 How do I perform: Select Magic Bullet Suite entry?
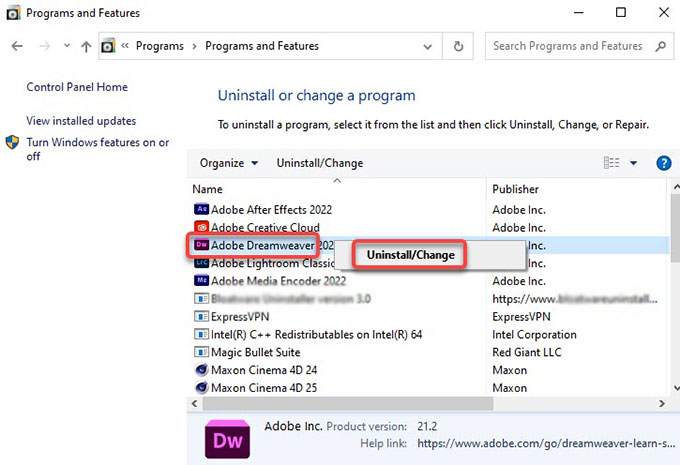(255, 352)
